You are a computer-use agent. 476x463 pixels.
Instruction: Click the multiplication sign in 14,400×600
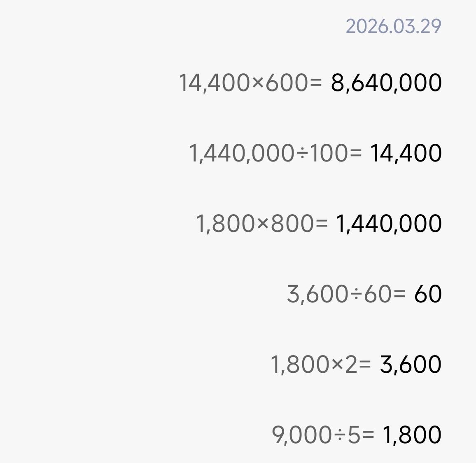pyautogui.click(x=257, y=82)
